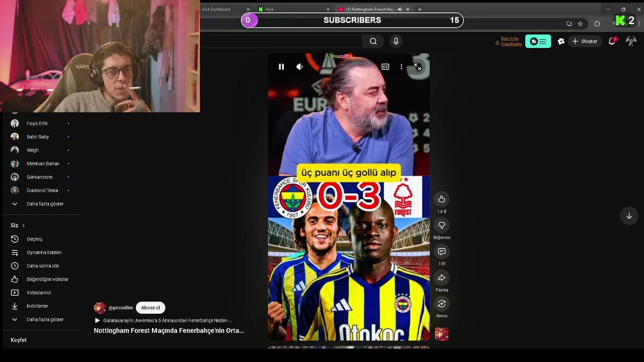Screen dimensions: 644x362
Task: Open the @procellim channel handle
Action: point(121,308)
